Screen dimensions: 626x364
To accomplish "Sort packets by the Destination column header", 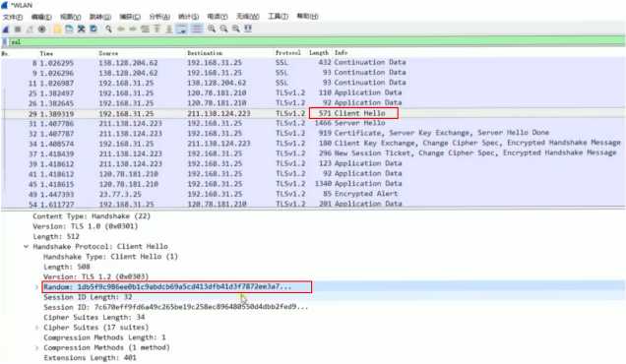I will coord(205,53).
